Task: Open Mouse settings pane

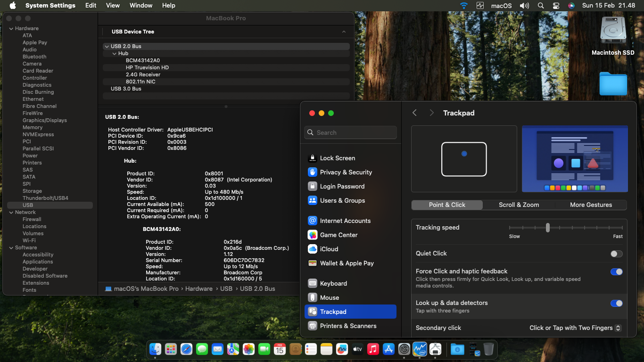Action: [x=350, y=297]
